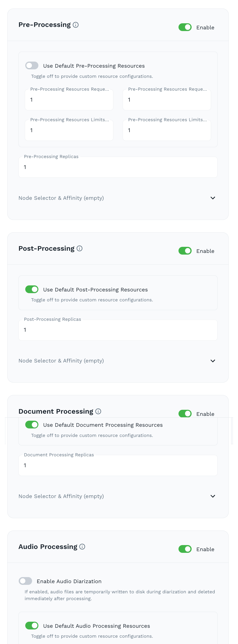Select the Post-Processing Replicas field
This screenshot has width=238, height=644.
[x=118, y=330]
